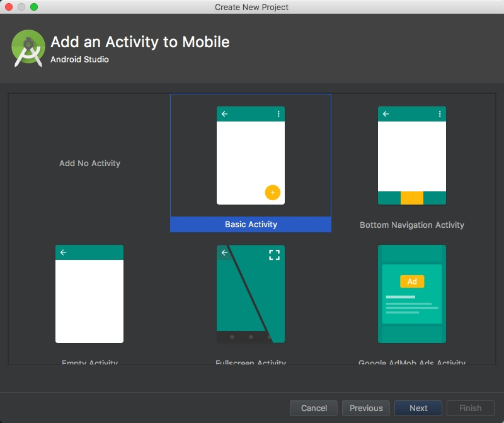Click back arrow in Empty Activity preview
Screen dimensions: 504x423
pos(64,252)
